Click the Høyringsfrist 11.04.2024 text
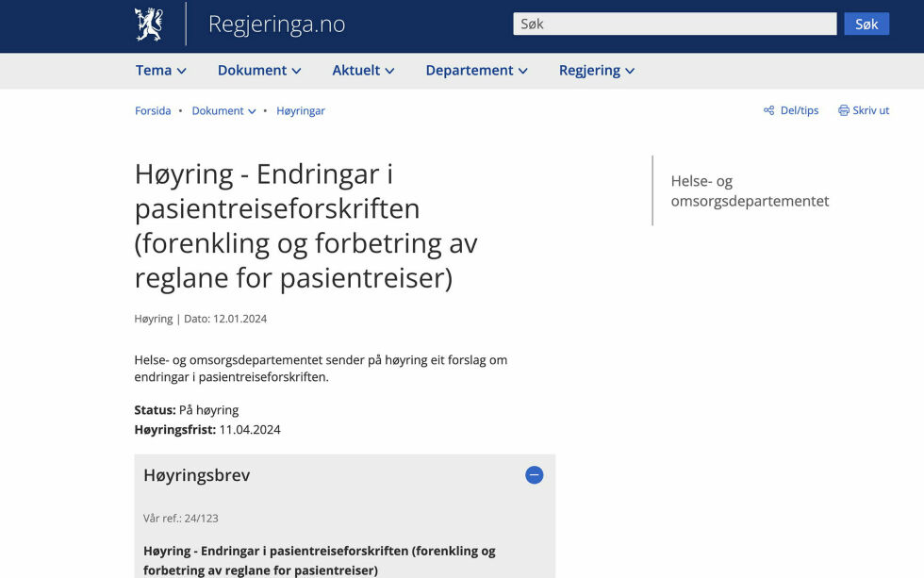 tap(207, 430)
